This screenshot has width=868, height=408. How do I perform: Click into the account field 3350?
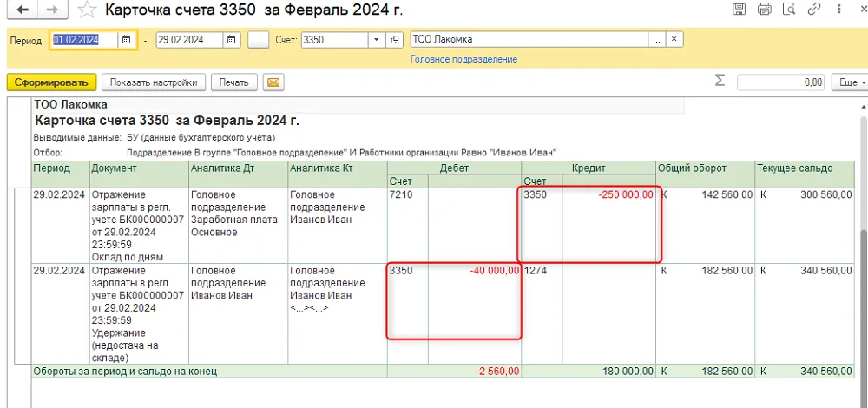click(x=335, y=40)
